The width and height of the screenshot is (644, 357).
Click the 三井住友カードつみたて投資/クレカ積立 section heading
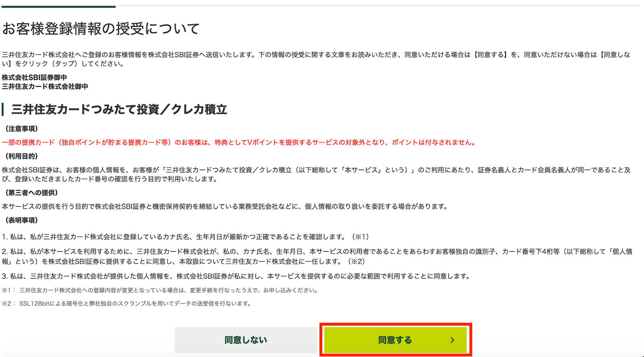[x=119, y=109]
